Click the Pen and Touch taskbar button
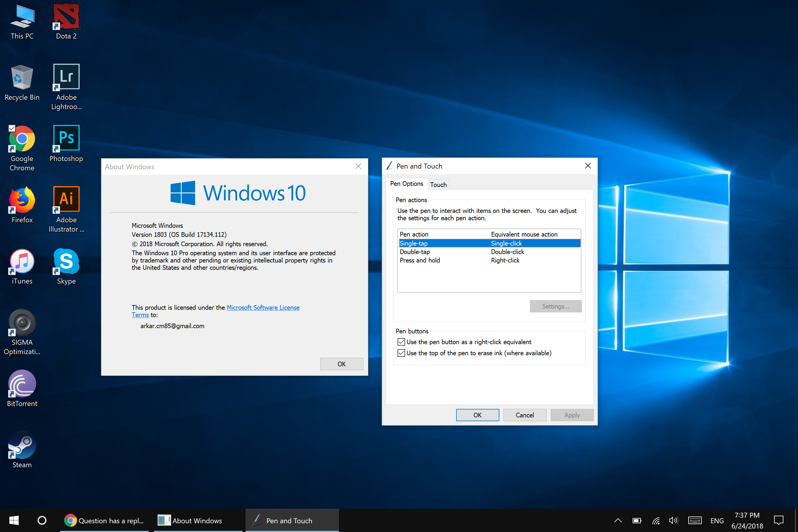Viewport: 798px width, 532px height. pyautogui.click(x=292, y=520)
